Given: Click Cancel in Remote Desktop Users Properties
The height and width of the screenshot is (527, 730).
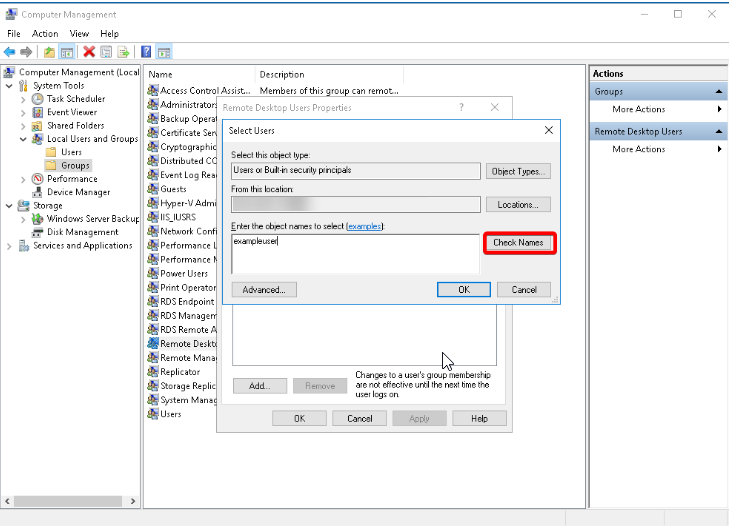Looking at the screenshot, I should [x=359, y=419].
